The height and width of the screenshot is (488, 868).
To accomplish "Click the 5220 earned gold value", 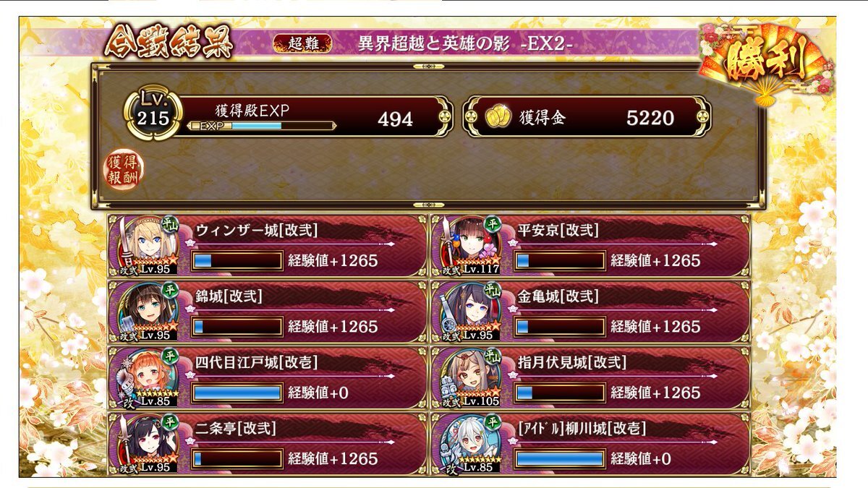I will (x=650, y=119).
